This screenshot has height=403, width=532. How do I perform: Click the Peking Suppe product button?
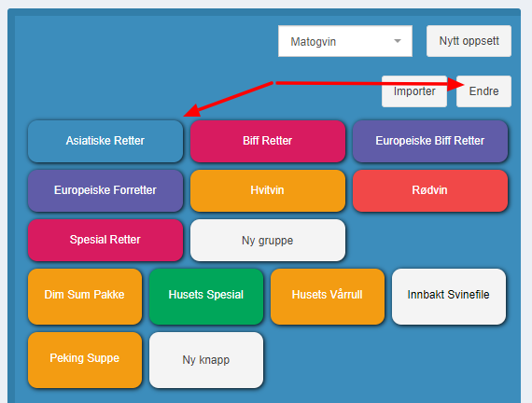[85, 360]
